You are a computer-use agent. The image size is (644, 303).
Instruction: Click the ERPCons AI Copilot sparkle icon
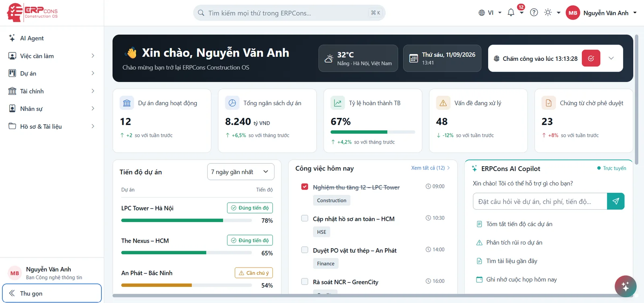[475, 169]
